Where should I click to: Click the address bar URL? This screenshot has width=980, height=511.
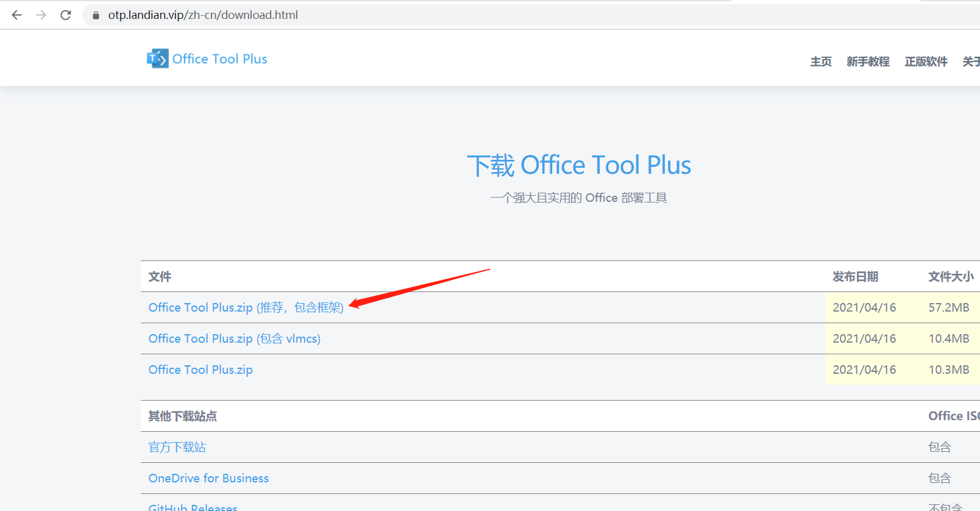pos(203,15)
